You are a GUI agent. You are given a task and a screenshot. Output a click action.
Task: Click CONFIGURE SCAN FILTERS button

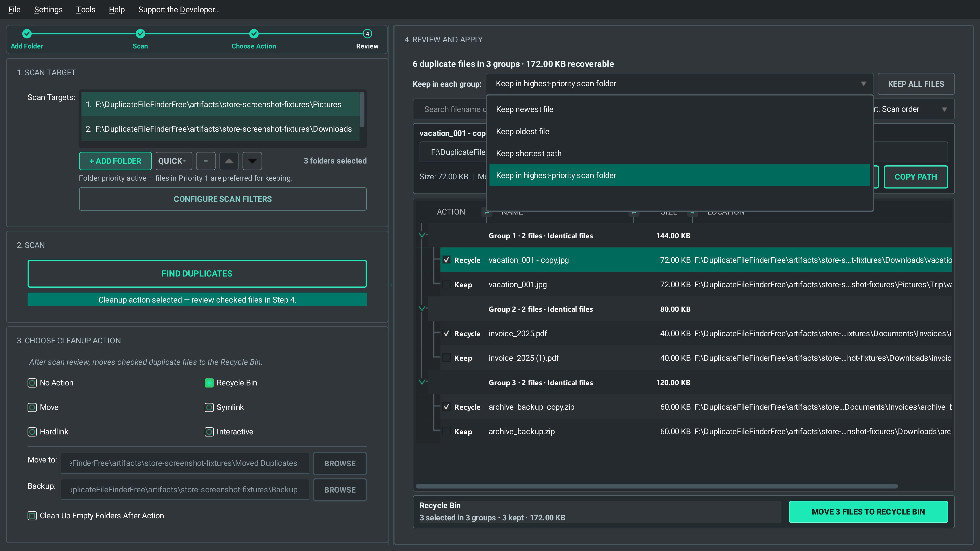tap(223, 199)
